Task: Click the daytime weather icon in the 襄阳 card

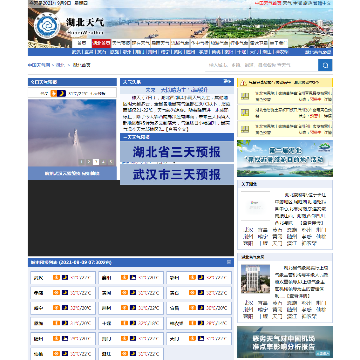Action: tap(124, 277)
